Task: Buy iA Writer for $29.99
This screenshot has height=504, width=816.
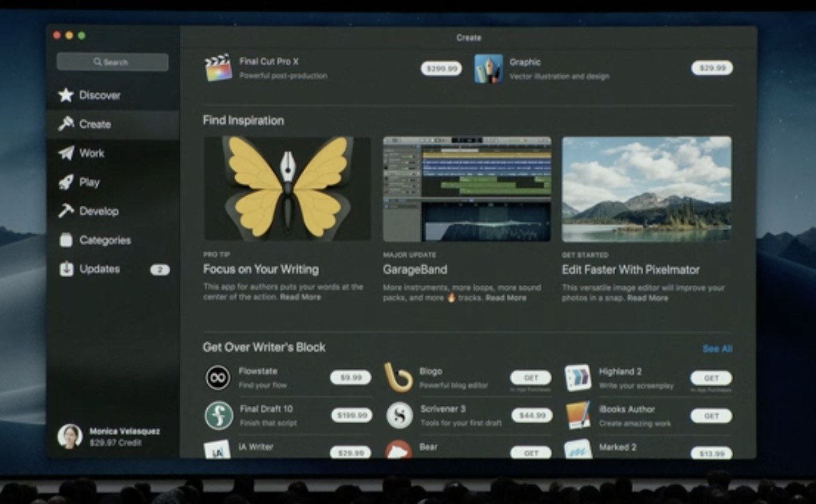Action: tap(351, 452)
